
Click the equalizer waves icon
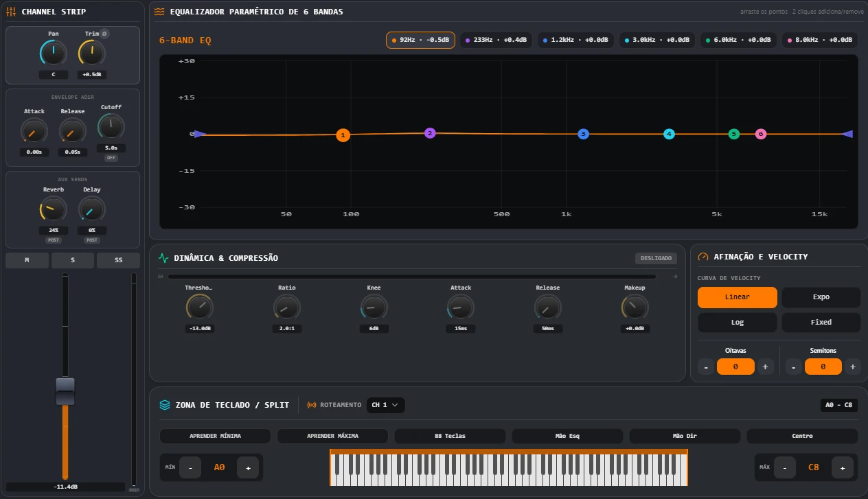click(159, 12)
